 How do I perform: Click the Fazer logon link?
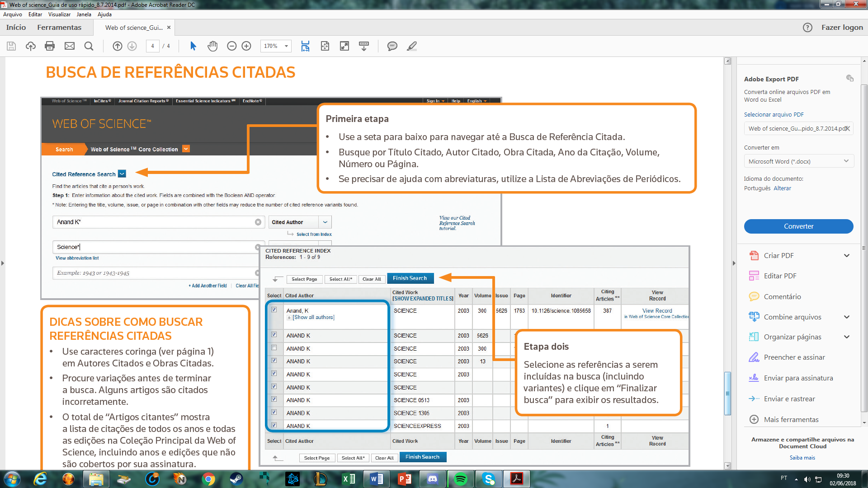[x=842, y=28]
